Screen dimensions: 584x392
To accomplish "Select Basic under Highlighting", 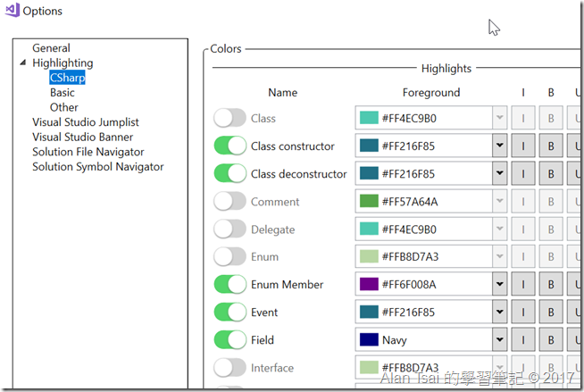I will [63, 93].
